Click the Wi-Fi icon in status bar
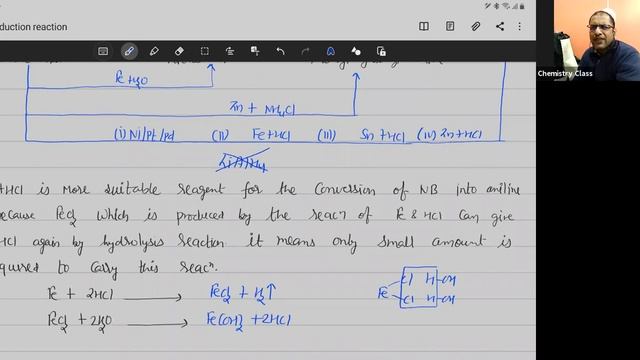 click(506, 6)
